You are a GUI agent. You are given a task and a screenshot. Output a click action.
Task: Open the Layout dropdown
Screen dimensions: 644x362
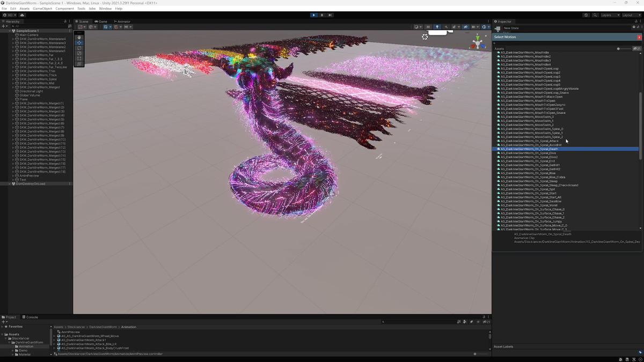click(x=630, y=15)
